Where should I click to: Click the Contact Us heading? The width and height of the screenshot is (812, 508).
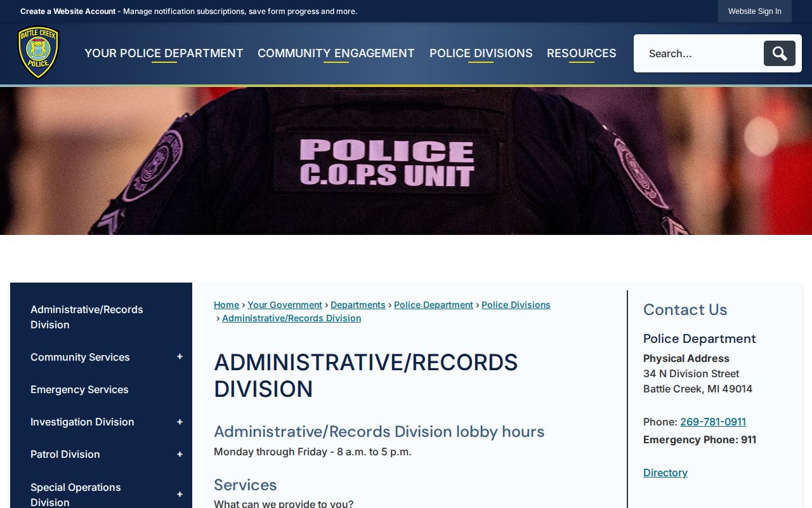[685, 309]
